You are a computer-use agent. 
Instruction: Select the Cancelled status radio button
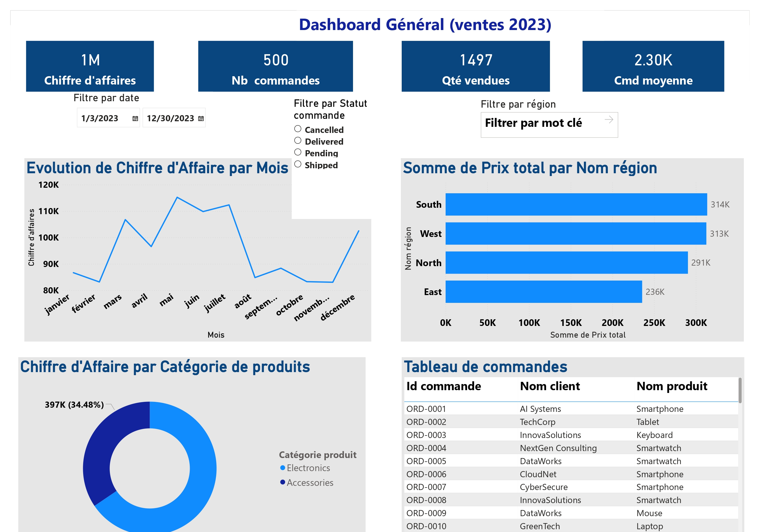[298, 129]
